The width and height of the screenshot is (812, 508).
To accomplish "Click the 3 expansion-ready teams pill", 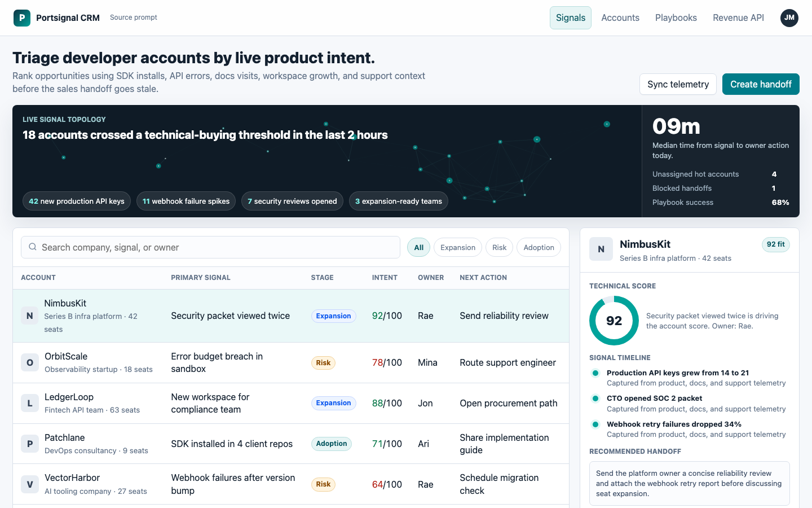I will [399, 201].
